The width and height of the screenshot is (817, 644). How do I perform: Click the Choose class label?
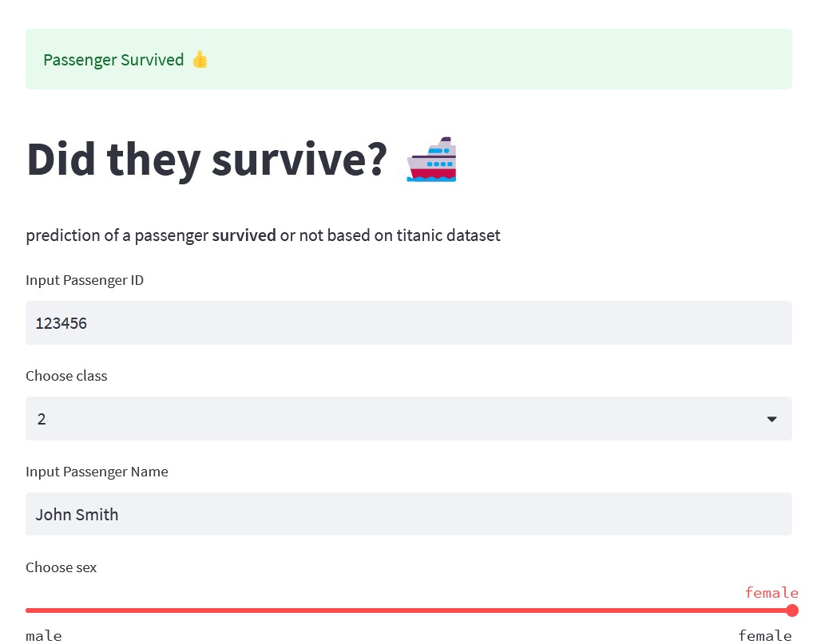coord(66,375)
